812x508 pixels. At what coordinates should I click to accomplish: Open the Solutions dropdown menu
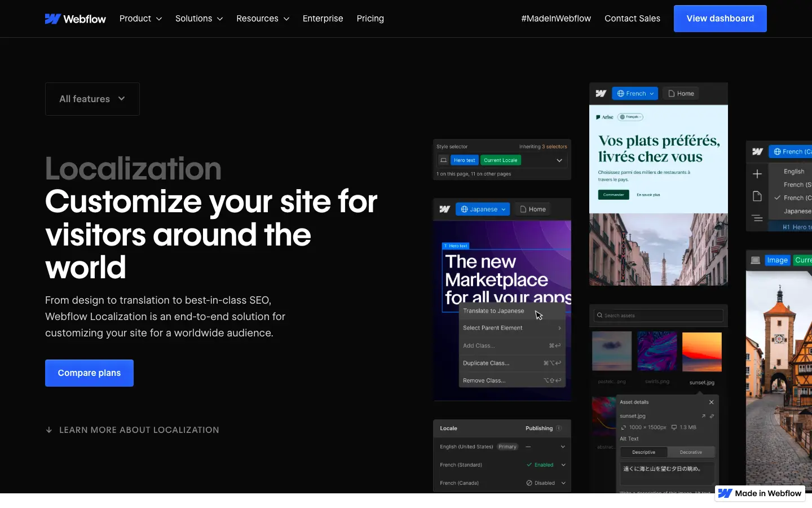pyautogui.click(x=199, y=19)
